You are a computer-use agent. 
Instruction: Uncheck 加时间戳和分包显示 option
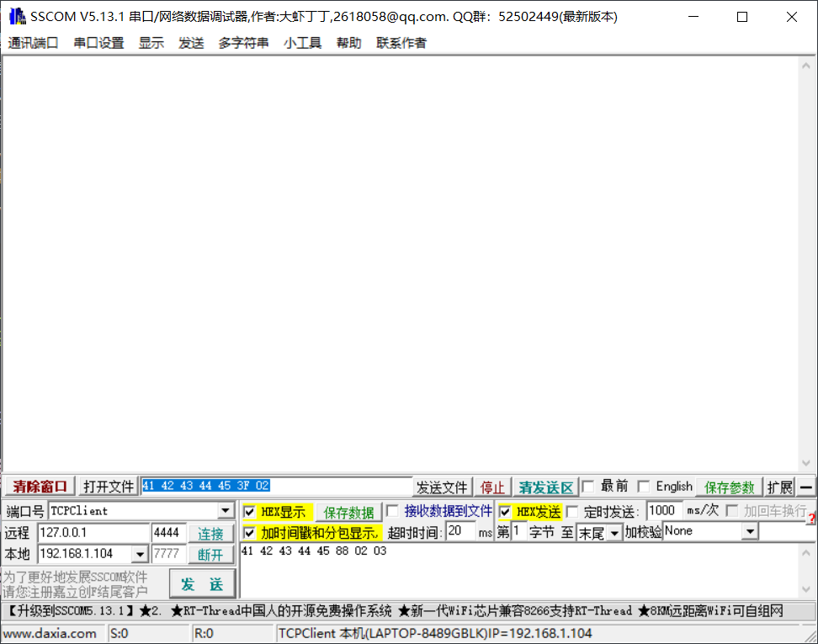(x=249, y=532)
